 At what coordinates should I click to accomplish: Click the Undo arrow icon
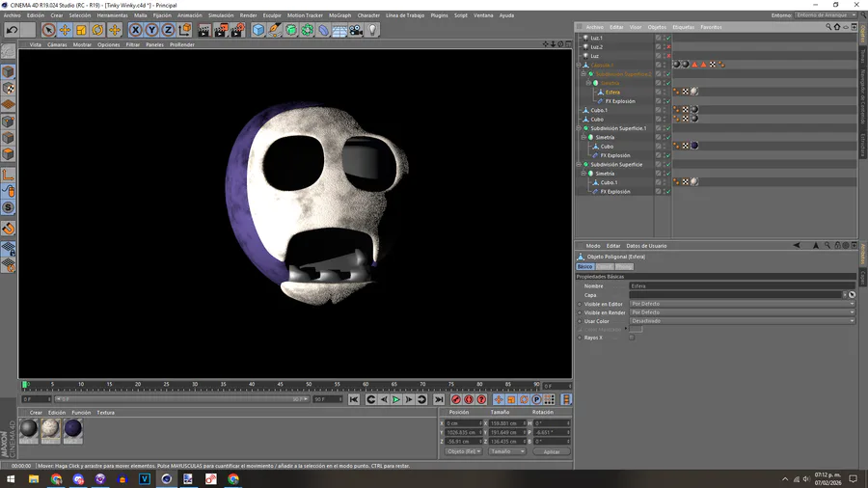[12, 30]
